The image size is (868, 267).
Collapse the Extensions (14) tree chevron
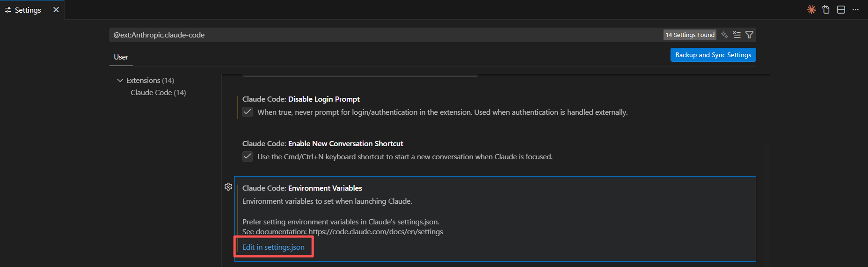coord(120,81)
